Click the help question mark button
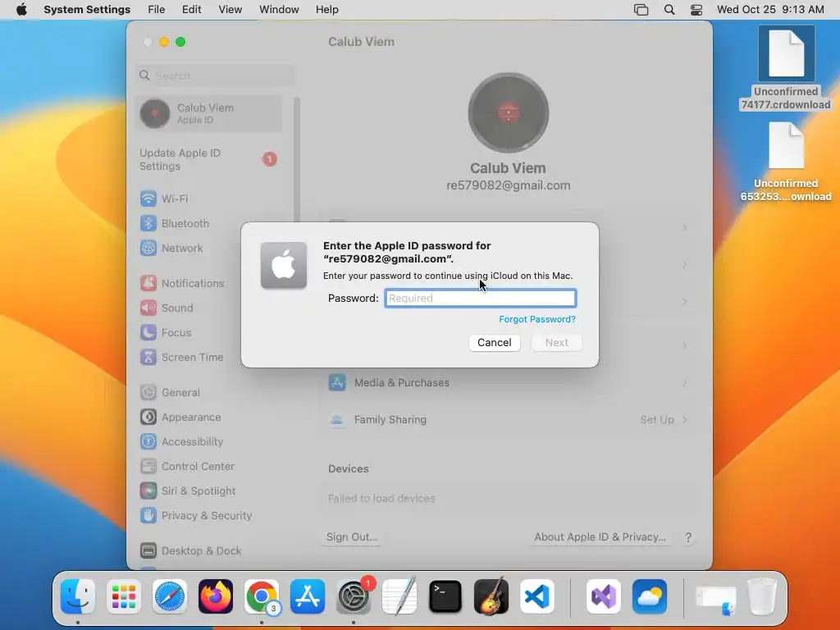Image resolution: width=840 pixels, height=630 pixels. (688, 537)
